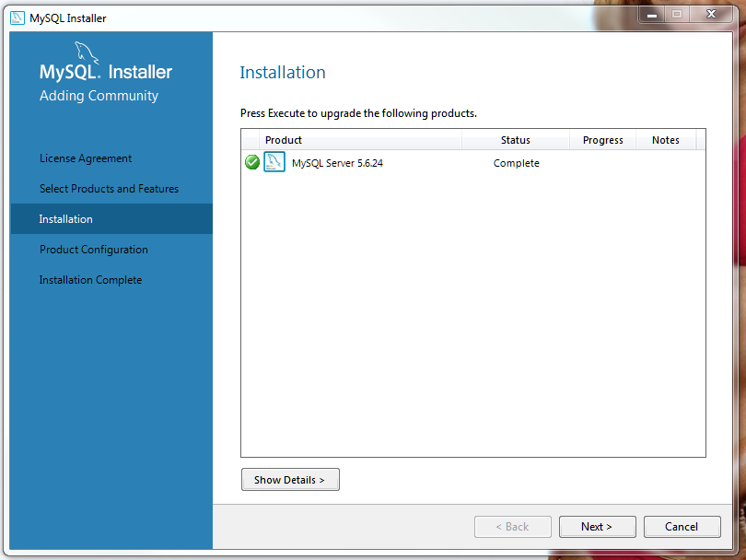
Task: Sort by the Status column header
Action: click(x=515, y=140)
